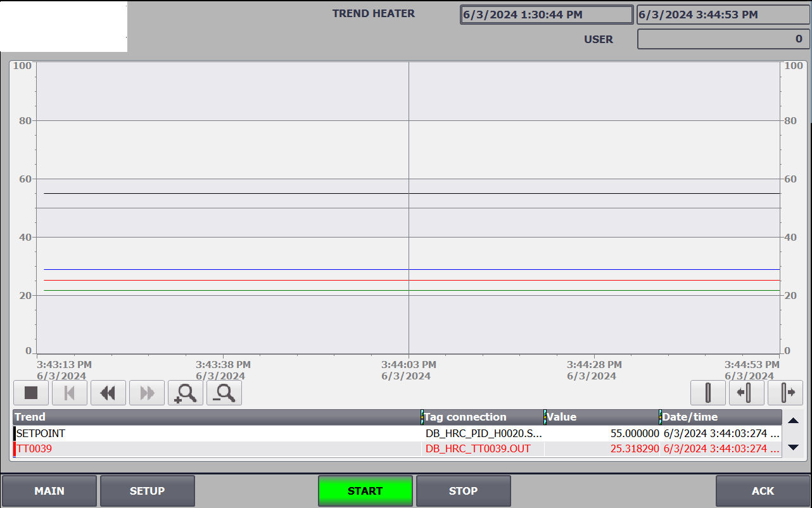
Task: Click the stop trend recording square icon
Action: coord(31,393)
